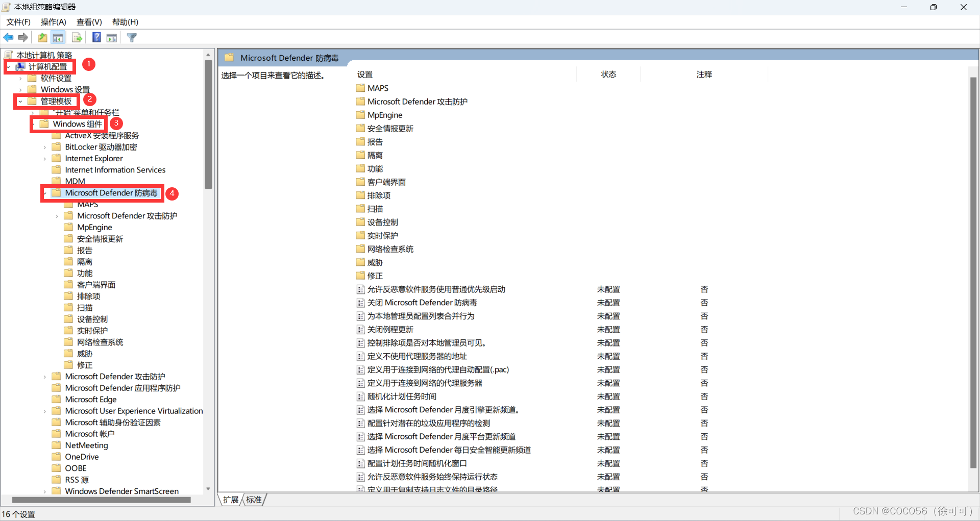Collapse the Microsoft Defender 防病毒 node
This screenshot has height=521, width=980.
tap(45, 193)
